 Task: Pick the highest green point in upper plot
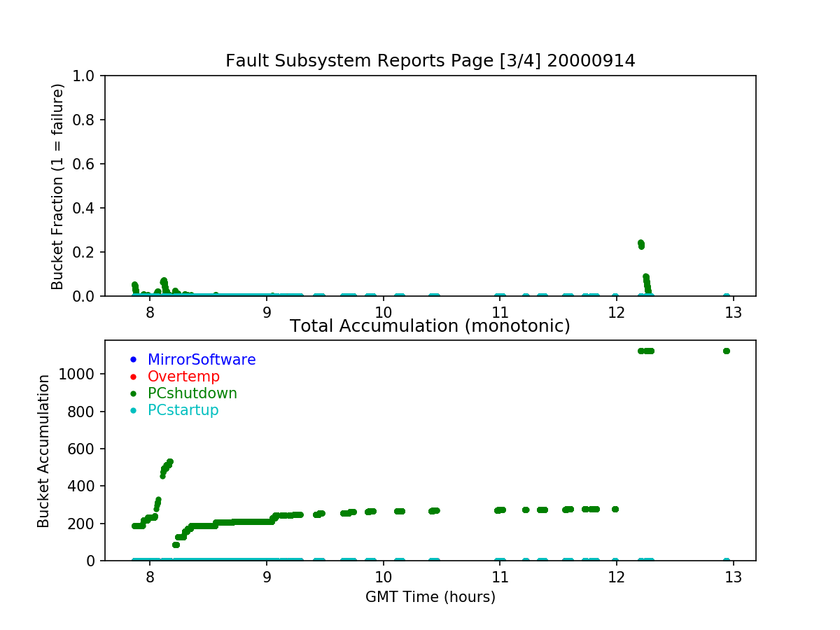[640, 243]
